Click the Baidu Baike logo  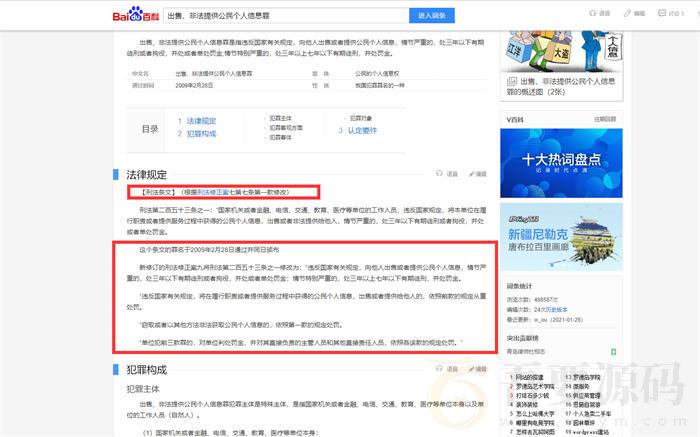coord(135,15)
